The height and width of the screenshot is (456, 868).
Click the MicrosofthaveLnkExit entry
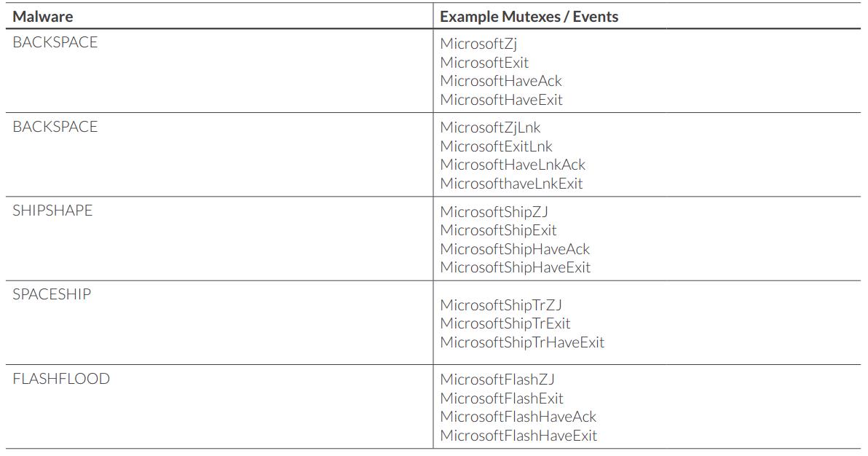[511, 184]
